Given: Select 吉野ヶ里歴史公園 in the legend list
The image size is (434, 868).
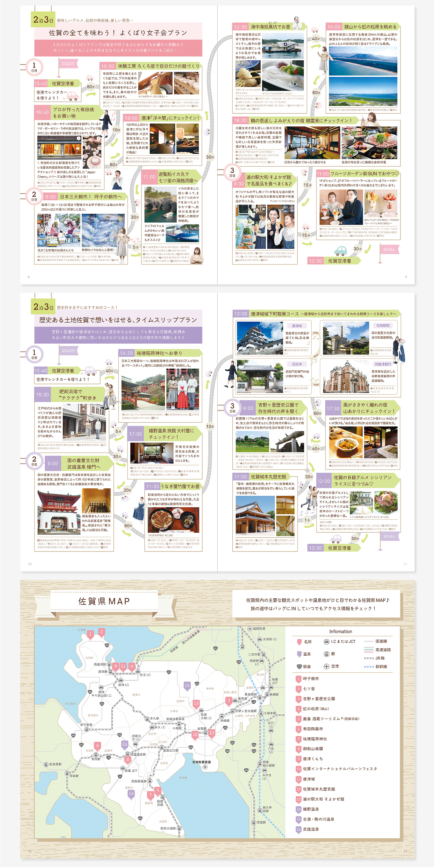Looking at the screenshot, I should [x=319, y=699].
